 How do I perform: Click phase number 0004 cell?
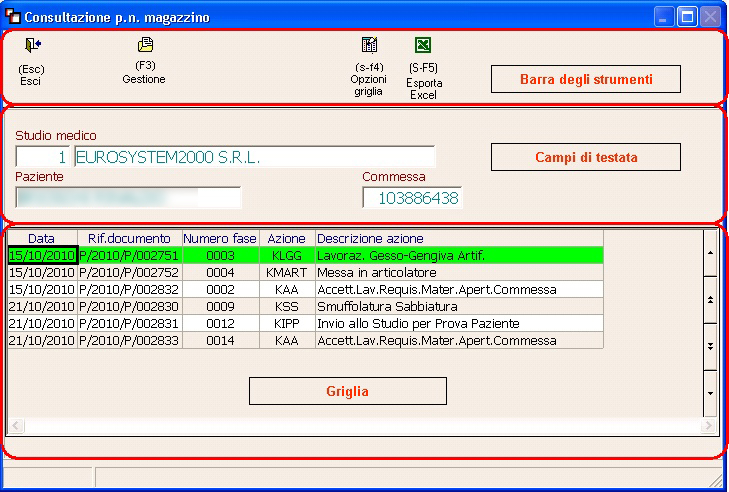pyautogui.click(x=221, y=273)
